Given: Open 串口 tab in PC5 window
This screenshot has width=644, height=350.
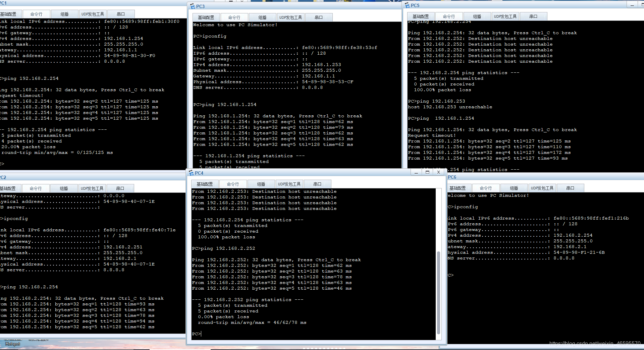Looking at the screenshot, I should [x=534, y=16].
